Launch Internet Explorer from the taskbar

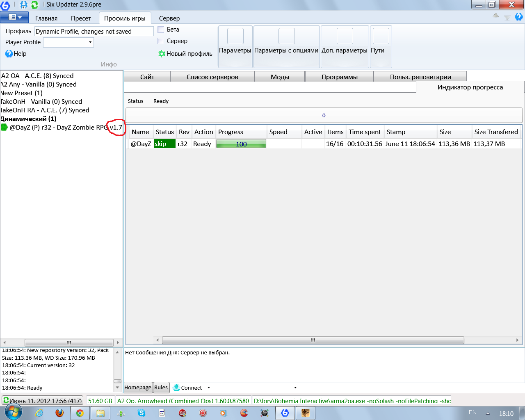coord(39,413)
